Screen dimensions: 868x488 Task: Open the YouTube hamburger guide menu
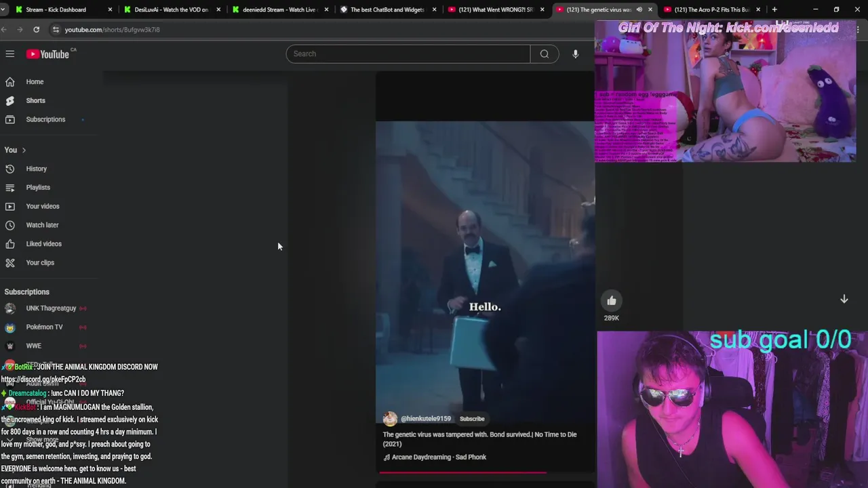pyautogui.click(x=10, y=54)
